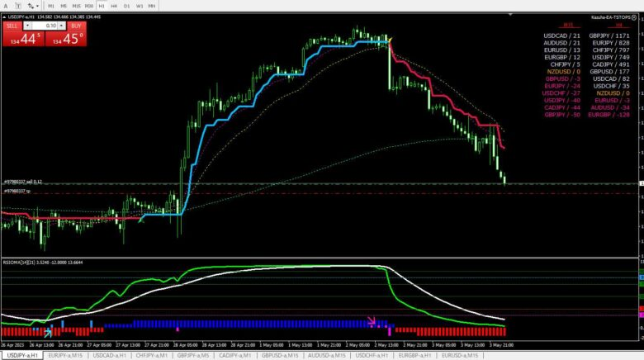The image size is (644, 360).
Task: Switch to the M15 timeframe
Action: [77, 6]
